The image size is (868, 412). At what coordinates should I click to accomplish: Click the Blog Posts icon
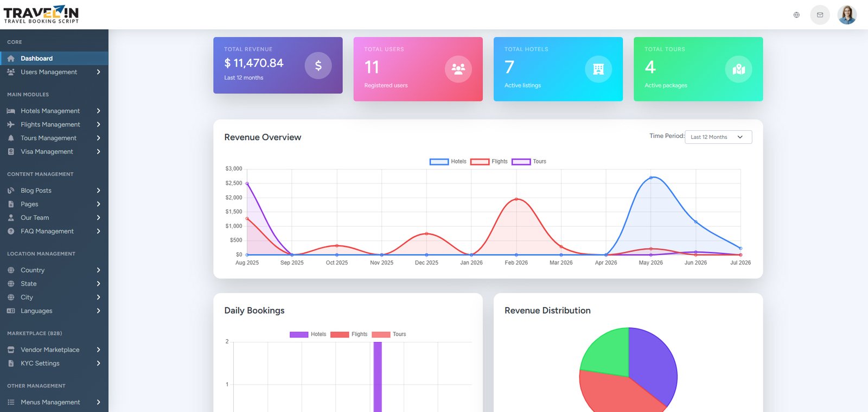click(x=11, y=191)
